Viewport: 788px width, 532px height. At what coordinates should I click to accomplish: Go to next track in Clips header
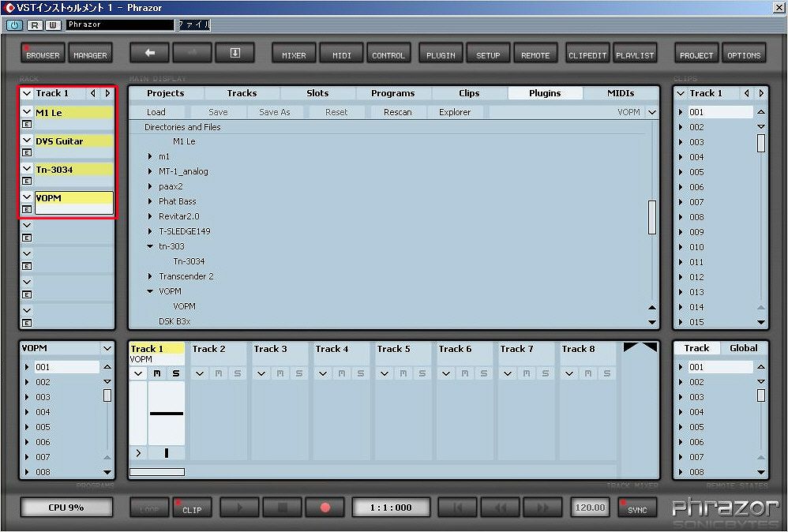[761, 93]
